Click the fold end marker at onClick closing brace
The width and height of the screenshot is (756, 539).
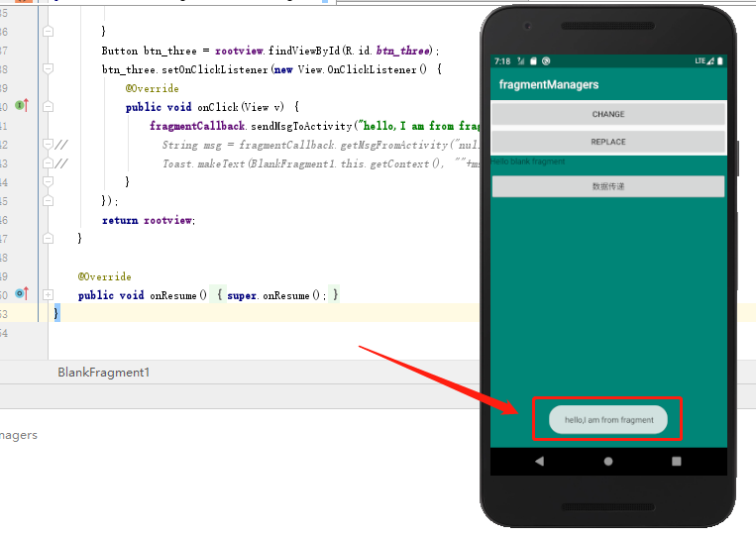(49, 181)
